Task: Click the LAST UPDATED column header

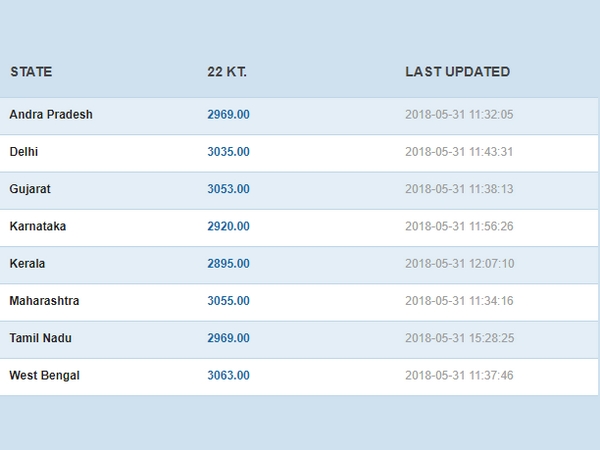Action: [x=457, y=72]
